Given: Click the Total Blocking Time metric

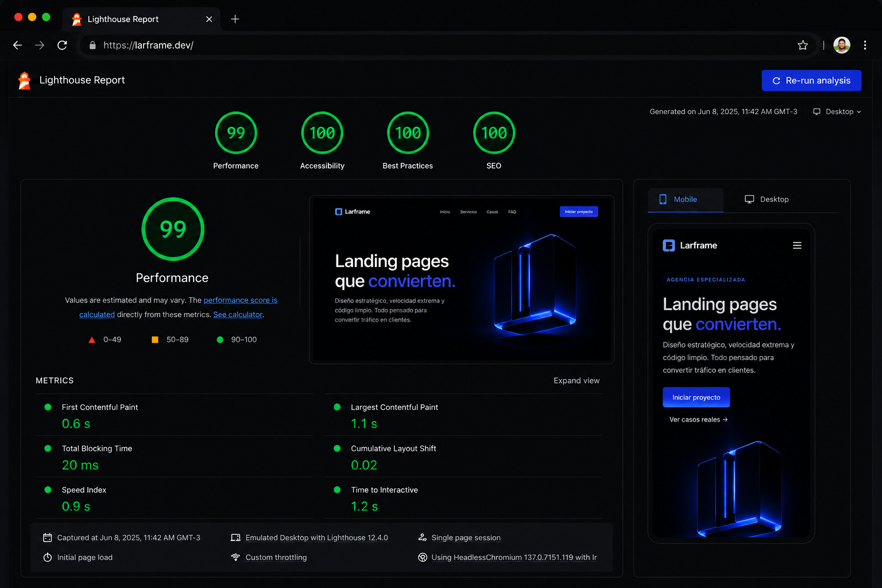Looking at the screenshot, I should [174, 457].
